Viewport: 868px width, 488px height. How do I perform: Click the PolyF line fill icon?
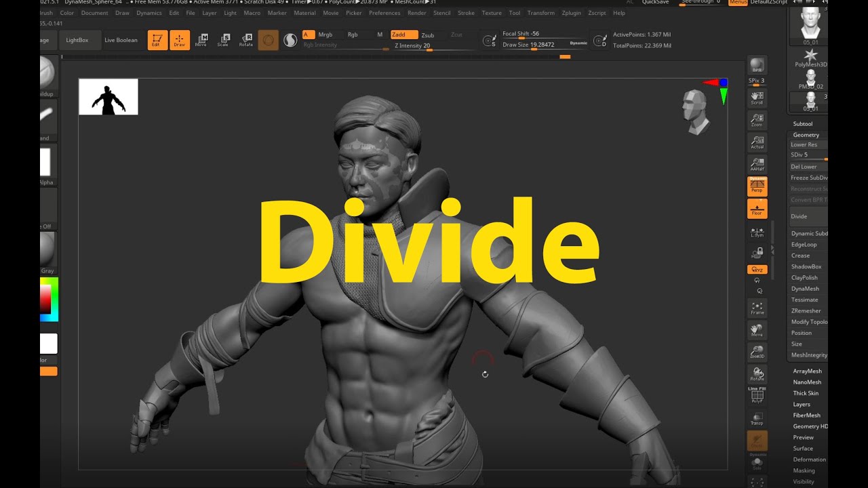(x=757, y=397)
